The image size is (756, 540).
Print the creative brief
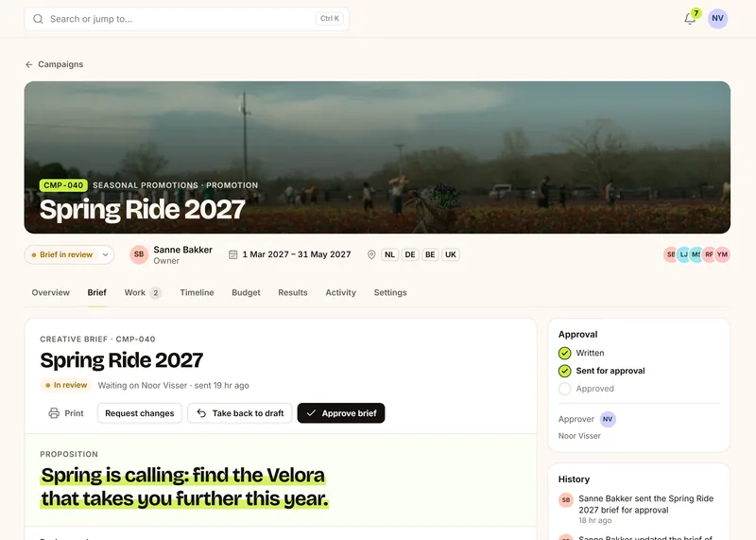[66, 413]
